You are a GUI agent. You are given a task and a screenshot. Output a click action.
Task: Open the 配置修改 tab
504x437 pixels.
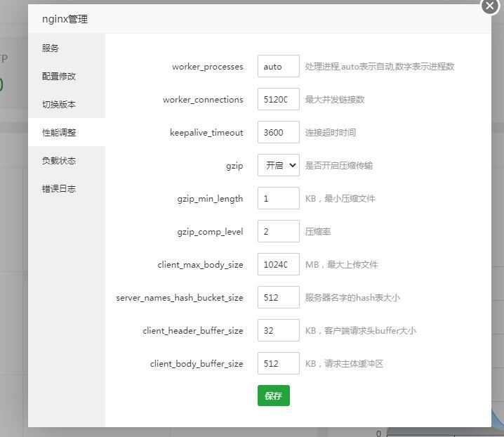pyautogui.click(x=59, y=77)
